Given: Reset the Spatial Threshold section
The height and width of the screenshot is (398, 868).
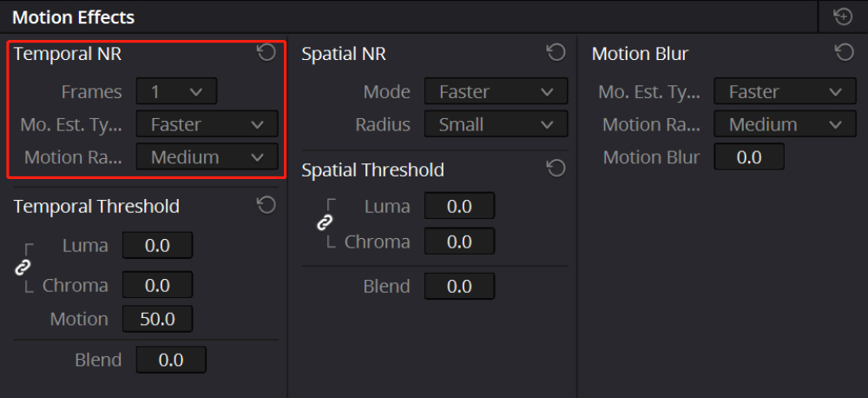Looking at the screenshot, I should click(556, 169).
